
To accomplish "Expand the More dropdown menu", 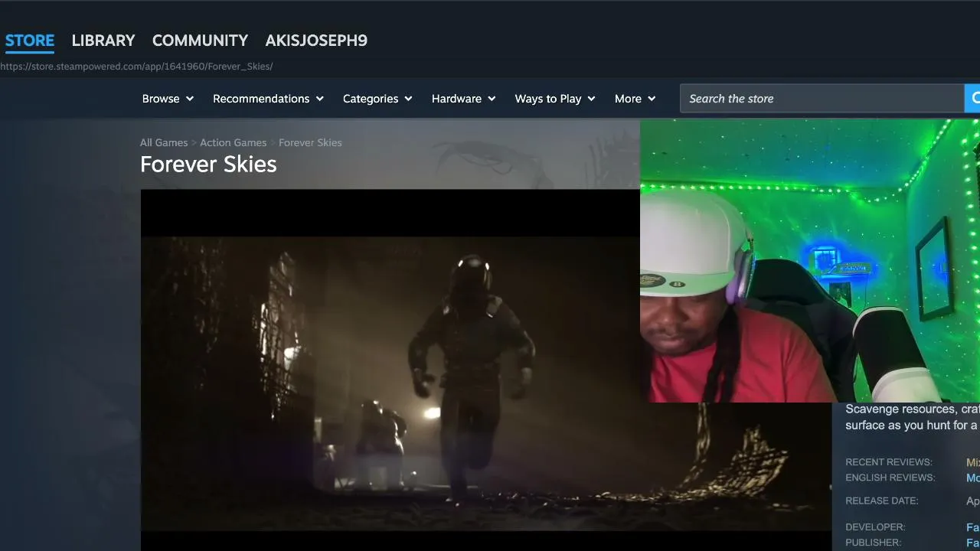I will pyautogui.click(x=635, y=99).
